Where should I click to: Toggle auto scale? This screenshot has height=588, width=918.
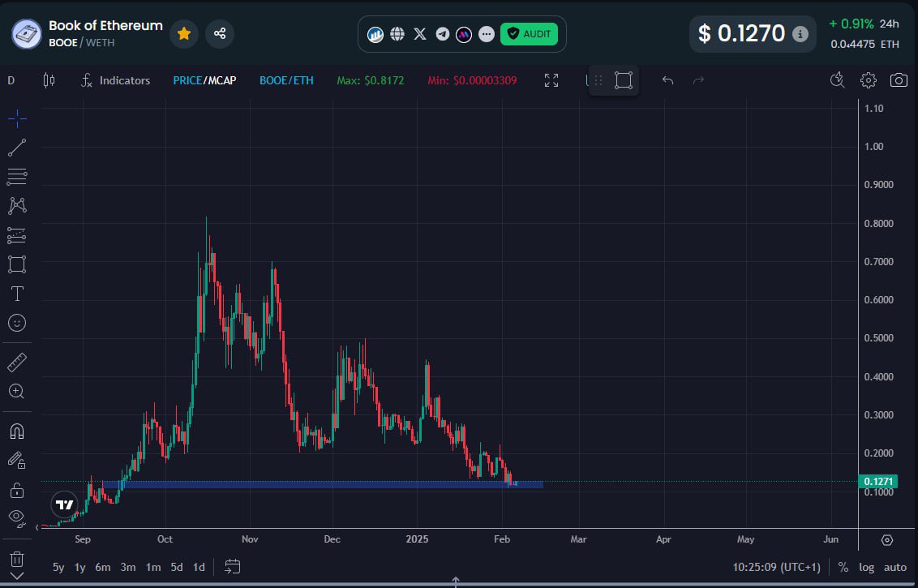[895, 567]
